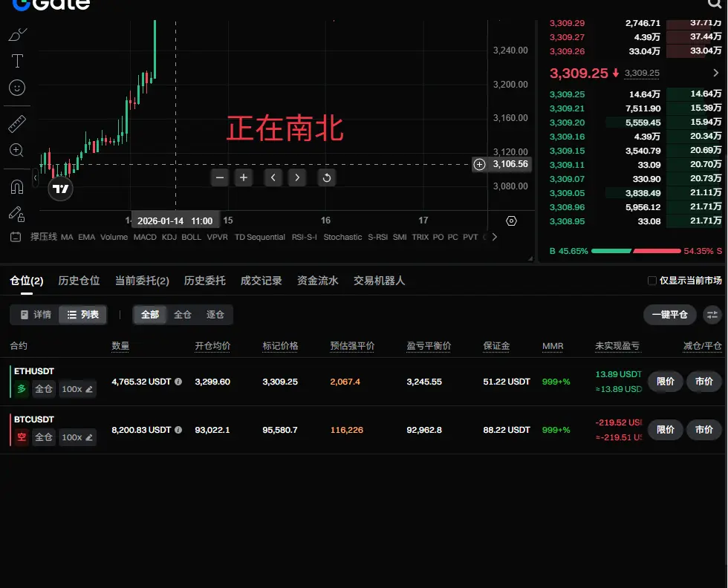Filter positions by 全仓 margin
The image size is (728, 588).
coord(183,315)
